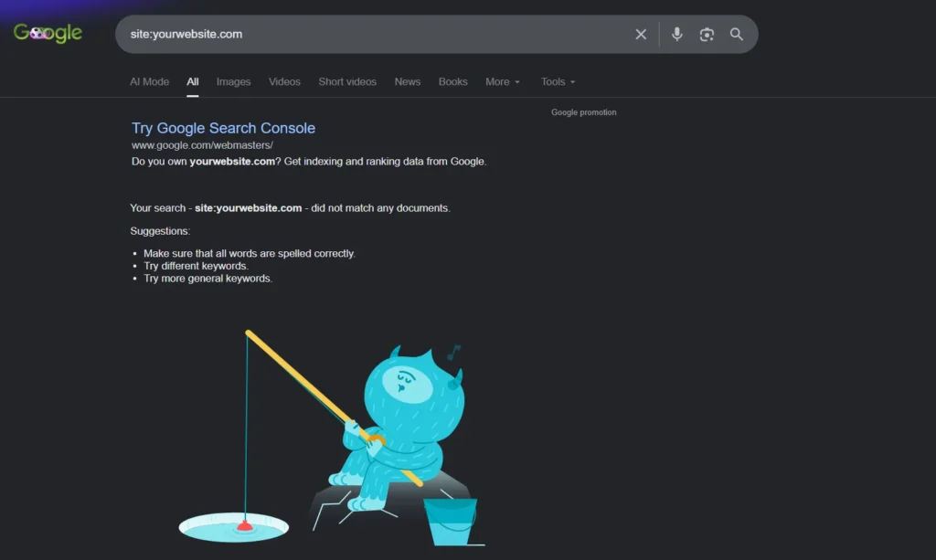936x560 pixels.
Task: Click 'Make sure that all words are spelled correctly'
Action: (250, 253)
